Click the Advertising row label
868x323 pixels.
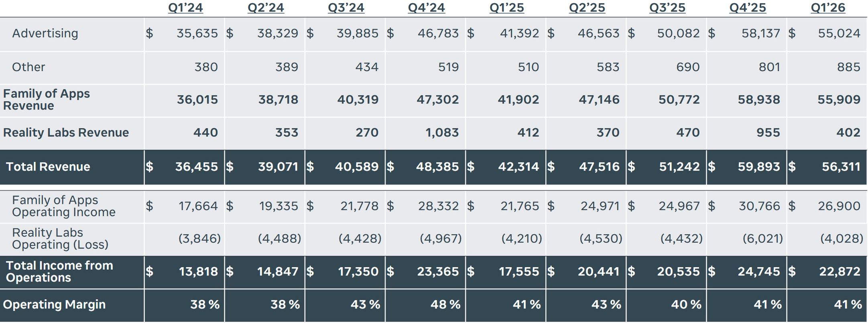(45, 33)
